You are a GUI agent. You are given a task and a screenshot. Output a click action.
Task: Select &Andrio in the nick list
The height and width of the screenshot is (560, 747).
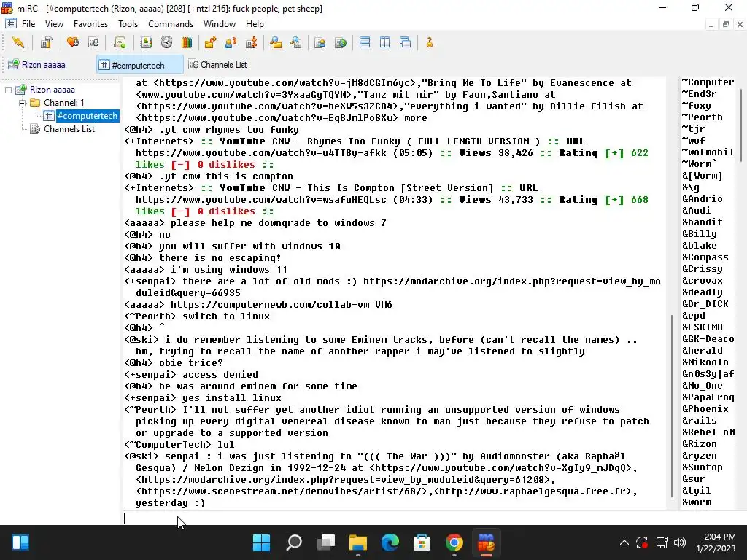[703, 199]
